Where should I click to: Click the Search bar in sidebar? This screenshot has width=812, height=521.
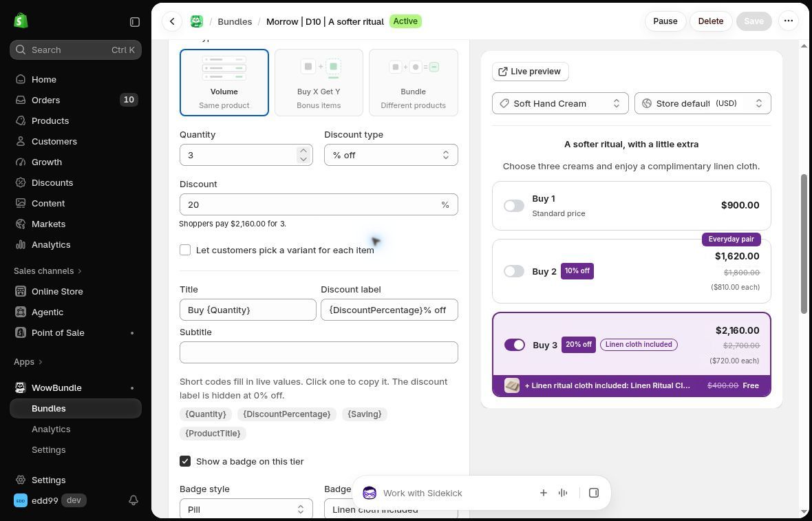75,50
